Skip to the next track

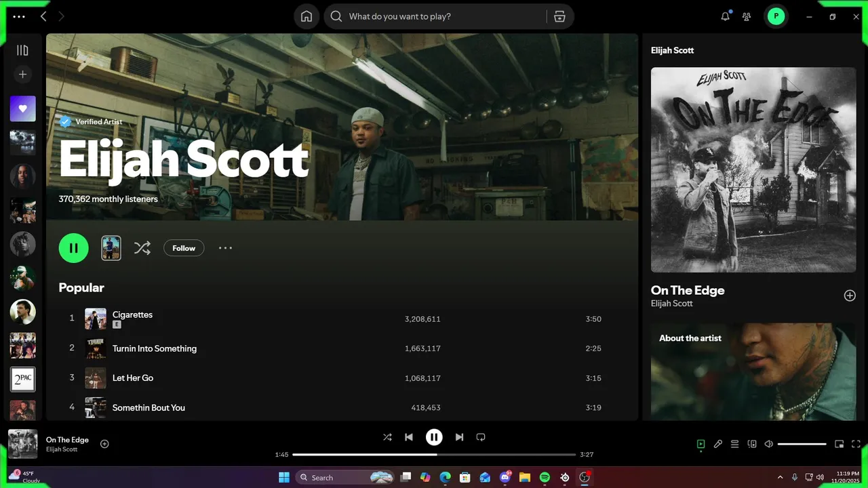coord(459,437)
